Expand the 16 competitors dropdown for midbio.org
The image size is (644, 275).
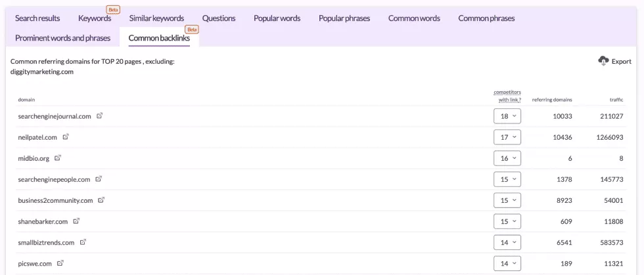507,158
